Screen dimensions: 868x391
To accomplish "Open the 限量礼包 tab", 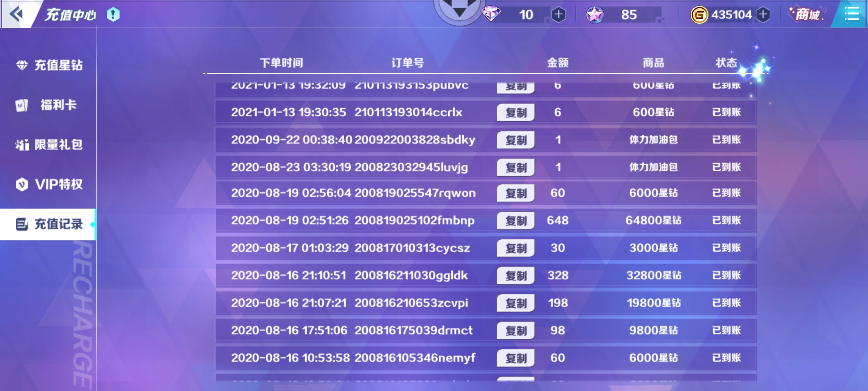I will tap(48, 145).
